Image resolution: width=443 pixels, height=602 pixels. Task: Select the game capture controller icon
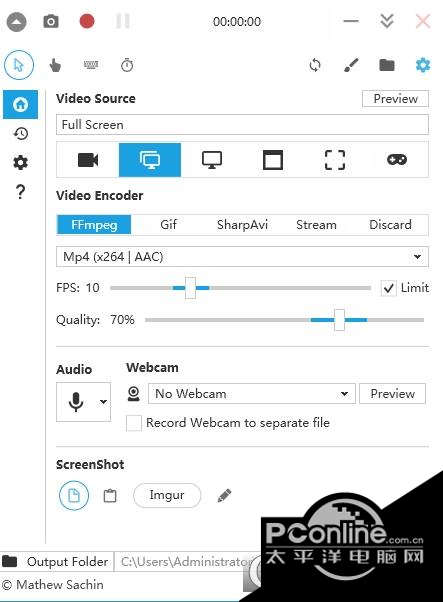[397, 159]
